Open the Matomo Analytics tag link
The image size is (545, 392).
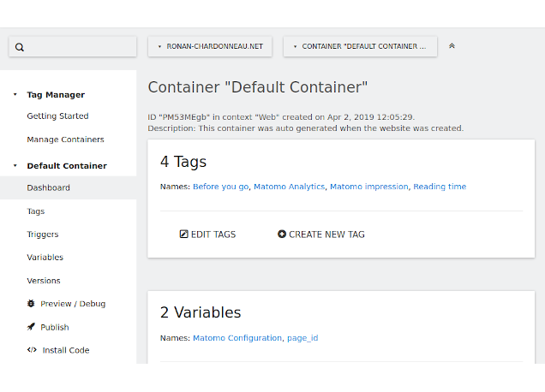pyautogui.click(x=289, y=187)
